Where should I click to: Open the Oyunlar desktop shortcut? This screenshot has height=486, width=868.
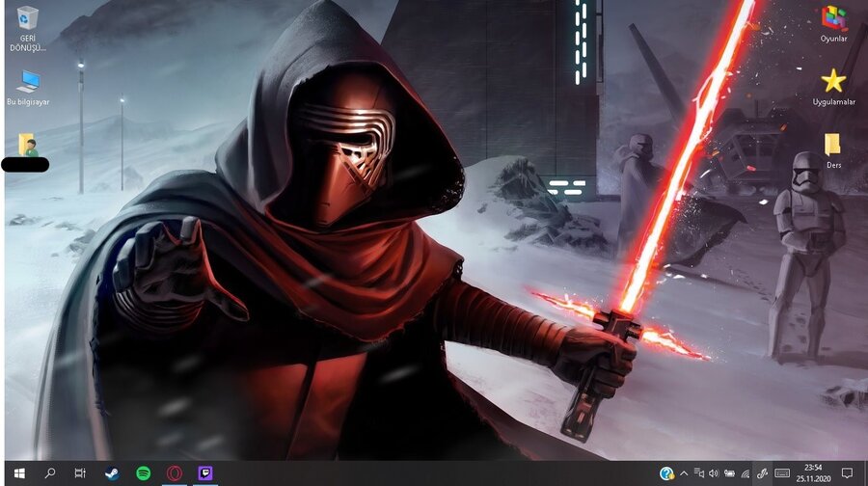click(833, 24)
